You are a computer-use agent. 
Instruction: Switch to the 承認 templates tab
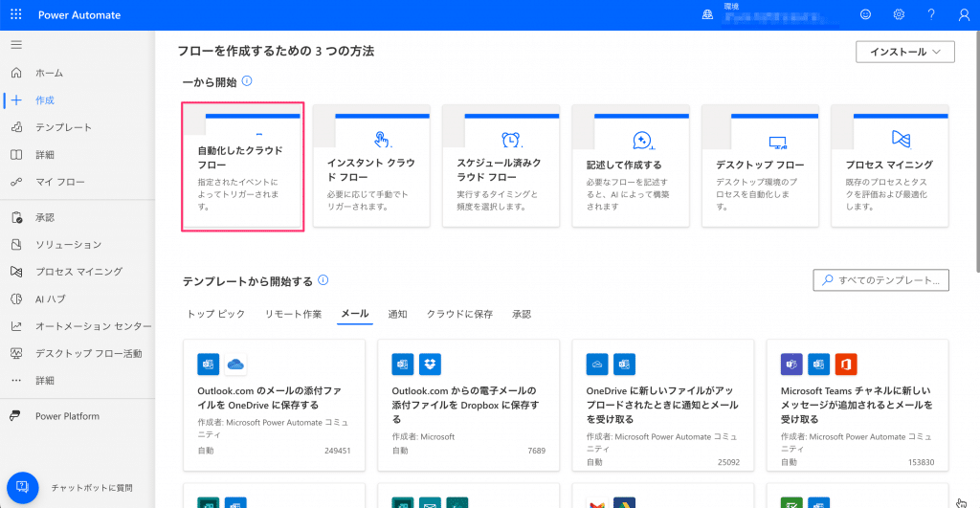pyautogui.click(x=522, y=315)
